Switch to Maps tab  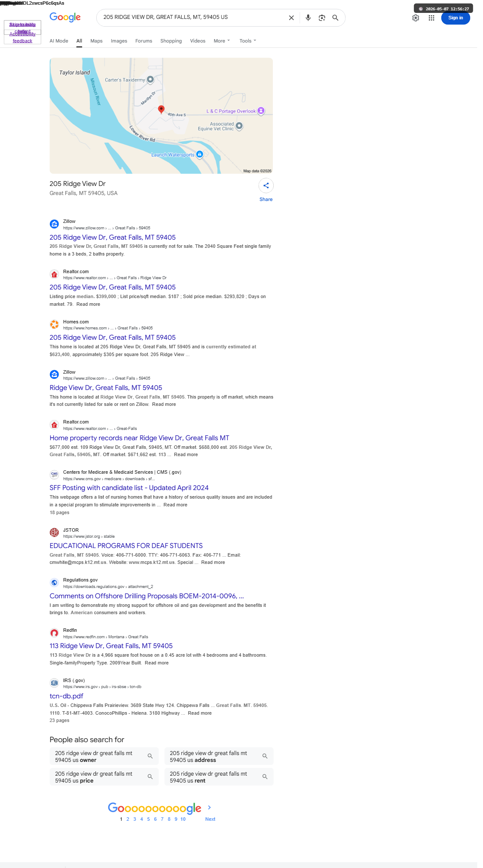tap(96, 41)
